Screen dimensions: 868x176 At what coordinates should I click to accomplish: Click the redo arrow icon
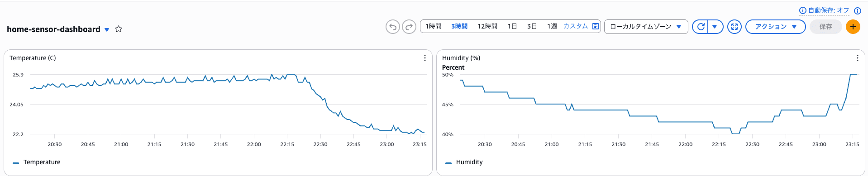[x=409, y=27]
